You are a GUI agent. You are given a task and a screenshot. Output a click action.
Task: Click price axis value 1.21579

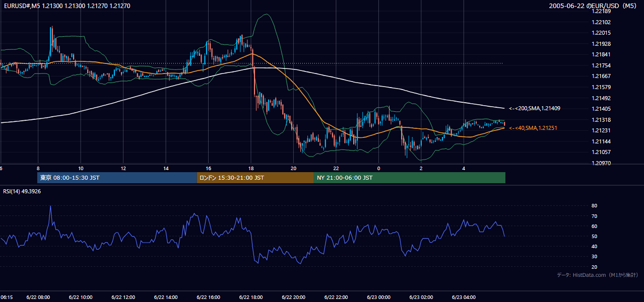click(602, 87)
